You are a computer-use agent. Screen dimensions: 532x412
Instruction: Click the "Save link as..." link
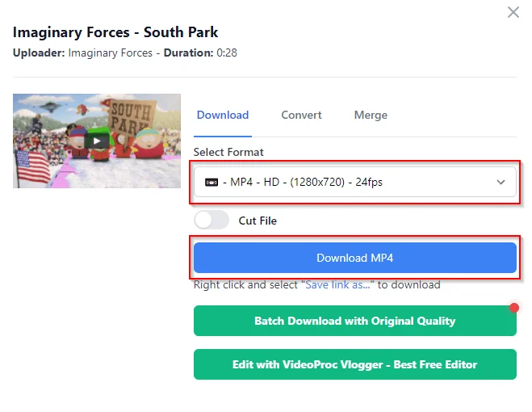click(337, 284)
